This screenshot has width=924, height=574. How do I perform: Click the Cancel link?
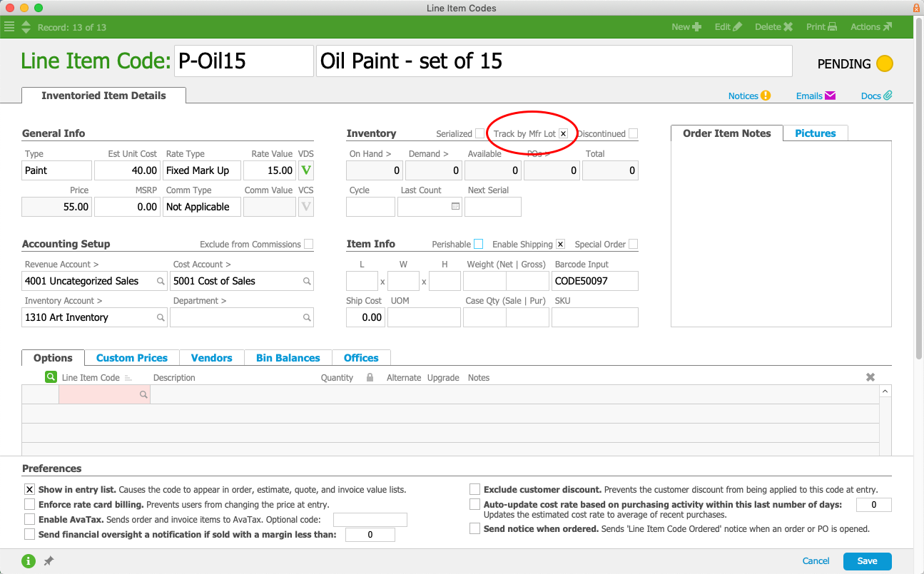click(x=816, y=561)
